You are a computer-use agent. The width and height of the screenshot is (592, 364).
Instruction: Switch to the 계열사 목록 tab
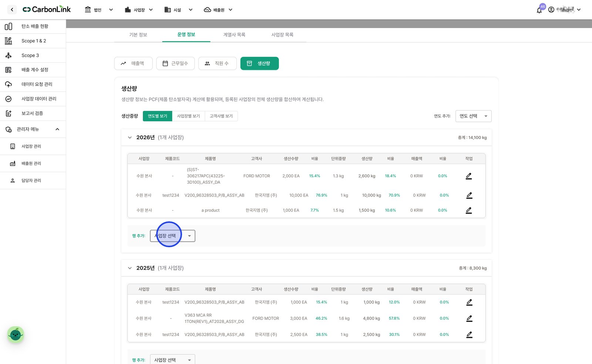point(234,35)
